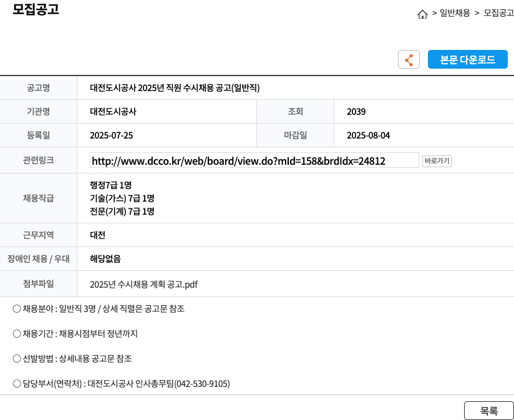Go to the home icon in the breadcrumb

422,14
